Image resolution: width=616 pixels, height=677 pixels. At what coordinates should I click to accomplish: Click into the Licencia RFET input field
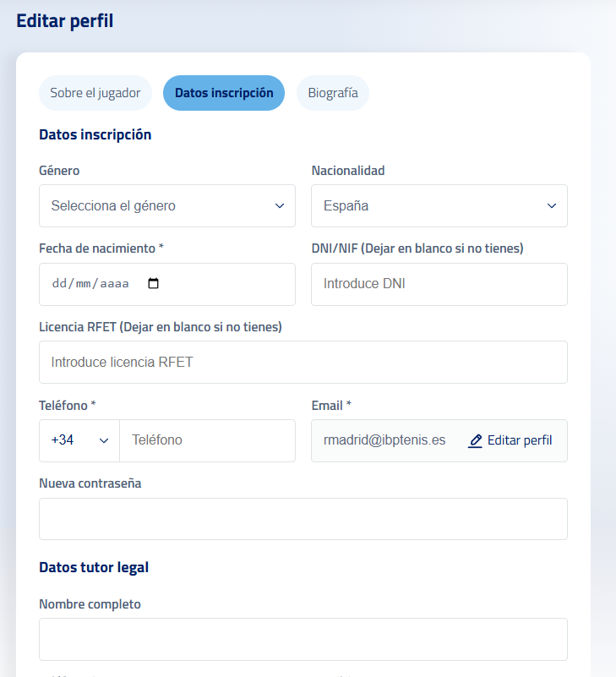tap(303, 362)
